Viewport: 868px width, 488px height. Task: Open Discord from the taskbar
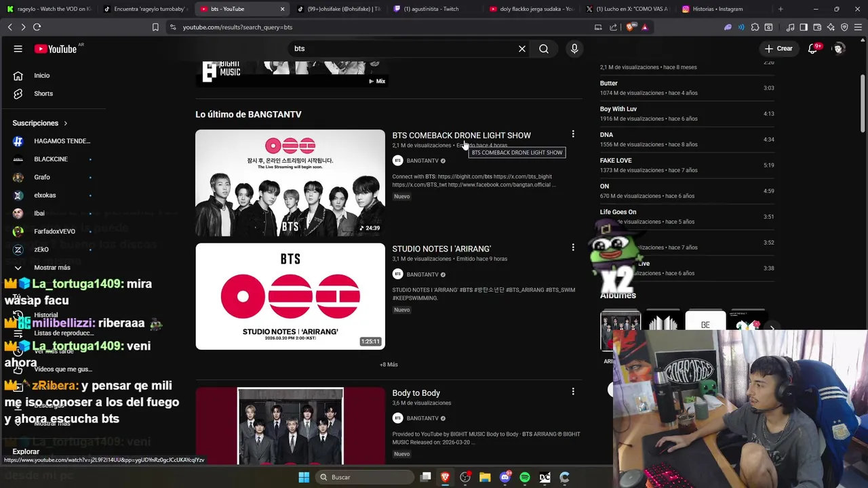[x=505, y=477]
